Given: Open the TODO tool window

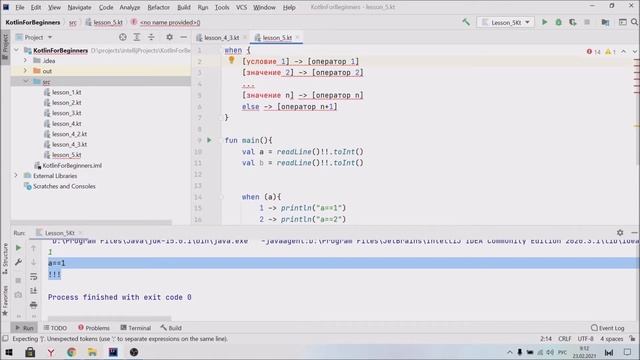Looking at the screenshot, I should 55,328.
